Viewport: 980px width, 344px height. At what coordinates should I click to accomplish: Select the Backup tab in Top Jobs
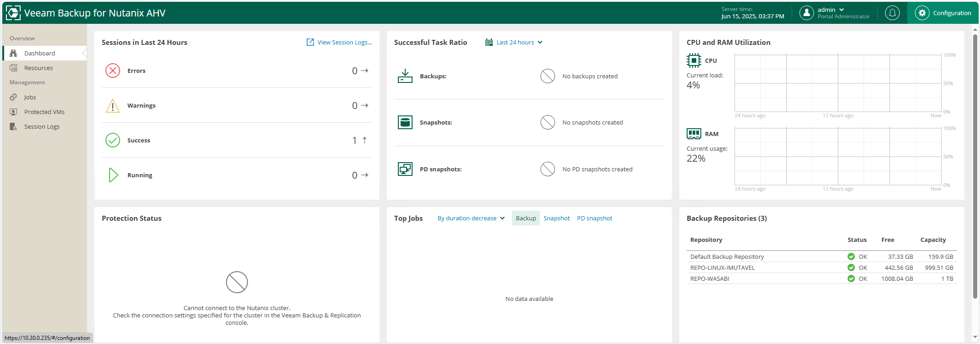pyautogui.click(x=526, y=218)
